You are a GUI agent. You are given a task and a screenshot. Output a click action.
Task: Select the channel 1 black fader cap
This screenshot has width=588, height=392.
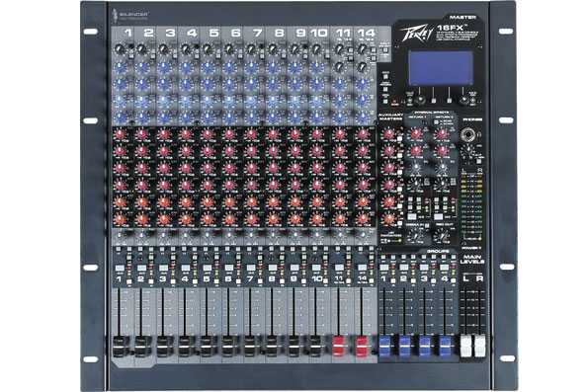tap(120, 347)
